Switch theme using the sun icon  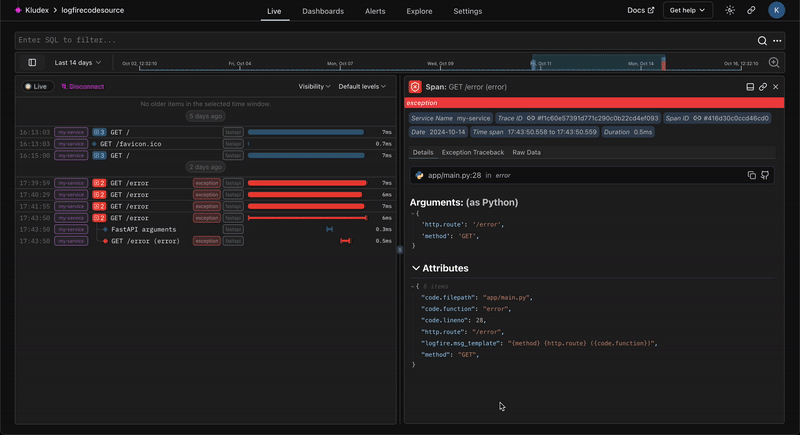pyautogui.click(x=730, y=10)
